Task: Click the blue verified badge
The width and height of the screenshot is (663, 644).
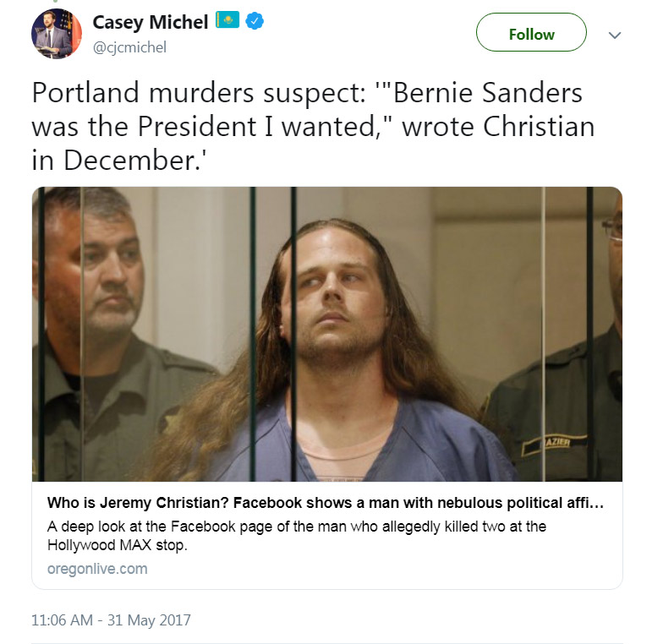Action: click(254, 22)
